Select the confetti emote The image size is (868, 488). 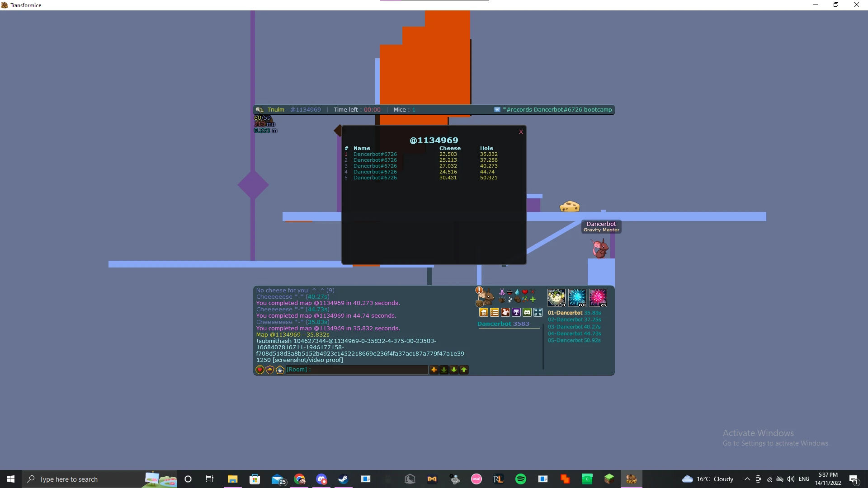pos(525,299)
